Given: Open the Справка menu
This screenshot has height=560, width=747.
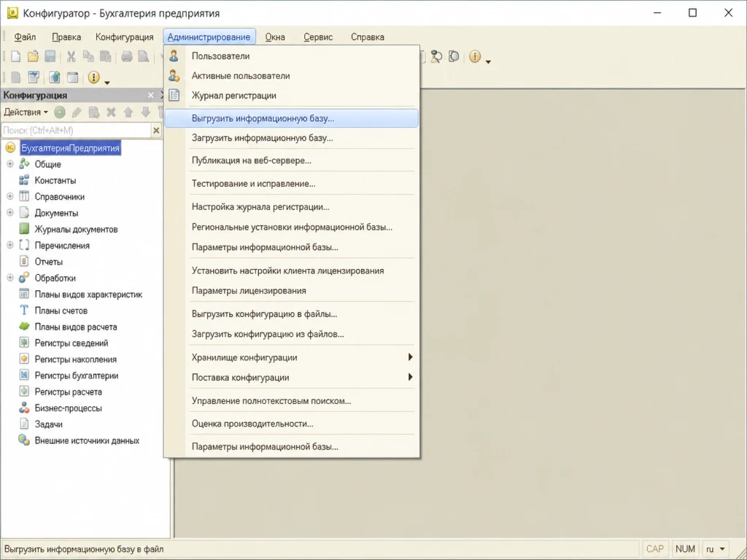Looking at the screenshot, I should point(368,36).
